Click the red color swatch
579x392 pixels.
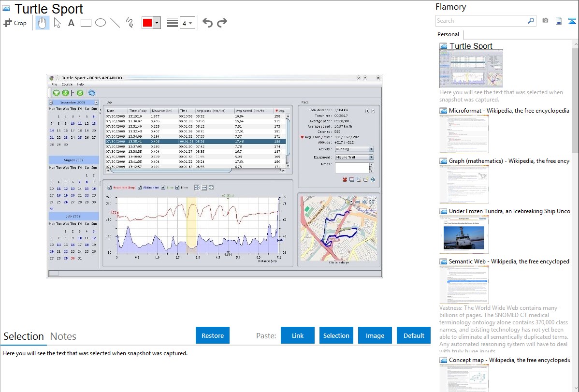coord(147,23)
